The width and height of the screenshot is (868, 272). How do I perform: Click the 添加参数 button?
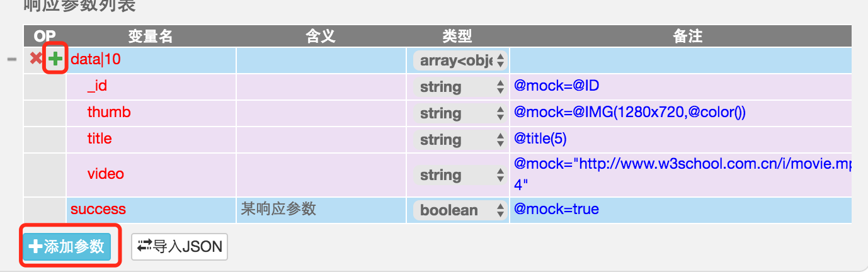pyautogui.click(x=67, y=246)
